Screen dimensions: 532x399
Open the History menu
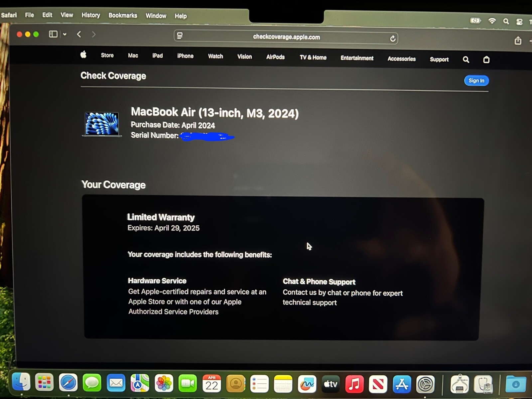click(x=91, y=15)
